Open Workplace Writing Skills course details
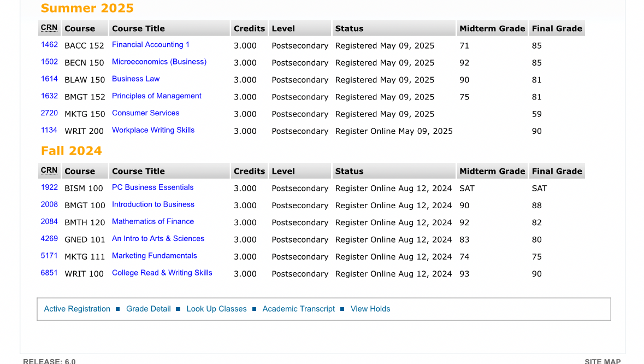Screen dimensions: 644x364 [x=153, y=130]
